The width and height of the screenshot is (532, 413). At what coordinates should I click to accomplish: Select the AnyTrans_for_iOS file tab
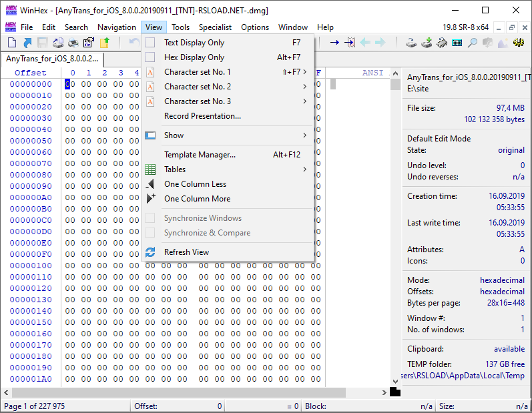click(52, 59)
